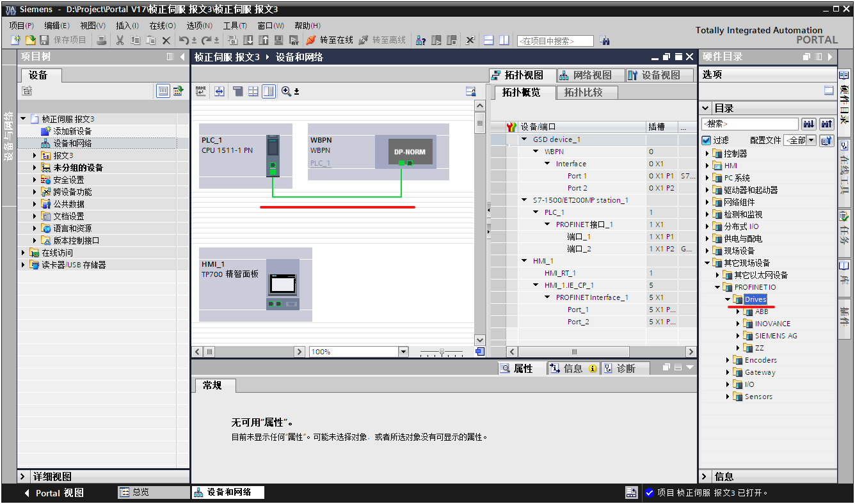Expand the 控制器 catalog node

[x=707, y=154]
